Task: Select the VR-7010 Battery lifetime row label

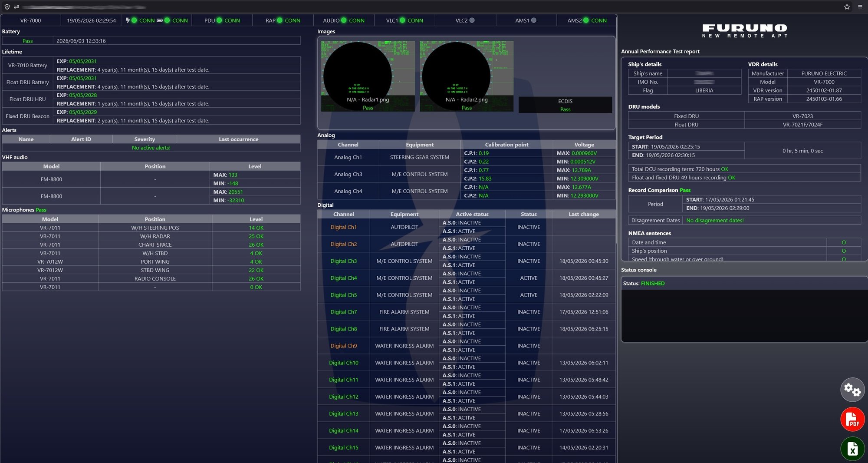Action: [27, 66]
